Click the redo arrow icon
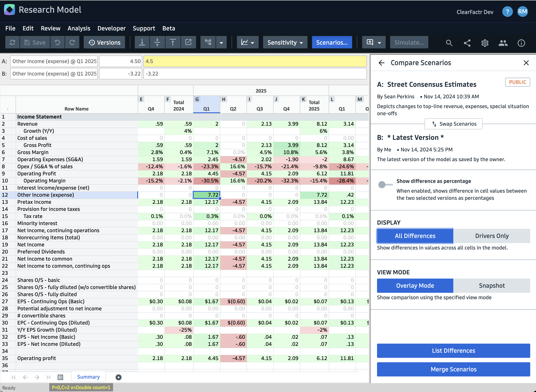 pos(72,42)
